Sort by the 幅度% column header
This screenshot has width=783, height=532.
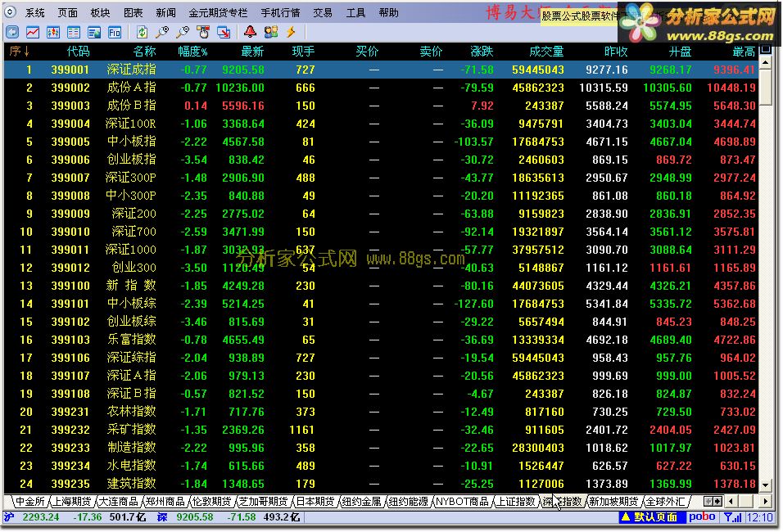click(192, 52)
